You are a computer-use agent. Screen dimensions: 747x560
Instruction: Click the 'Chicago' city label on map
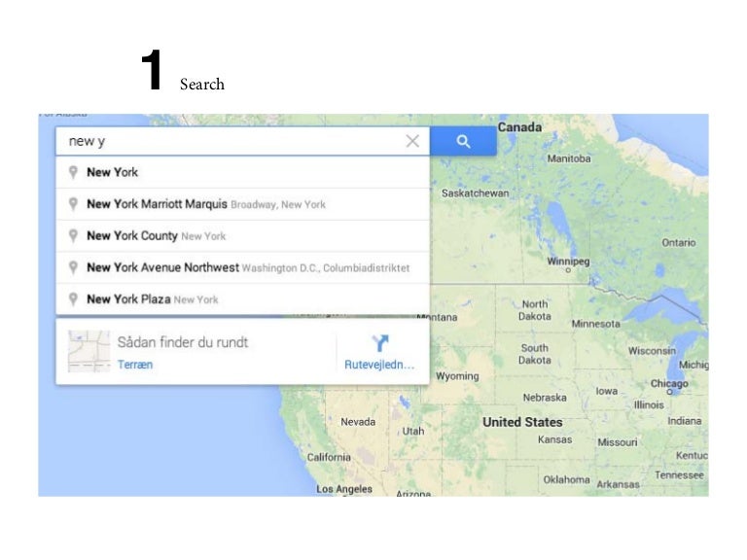(x=668, y=384)
